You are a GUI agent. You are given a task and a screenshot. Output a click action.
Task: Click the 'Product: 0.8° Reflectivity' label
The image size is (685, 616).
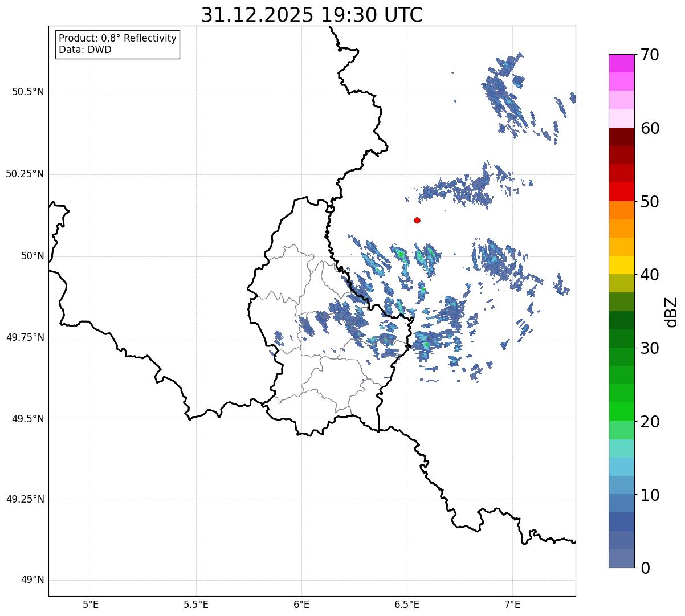[x=118, y=38]
